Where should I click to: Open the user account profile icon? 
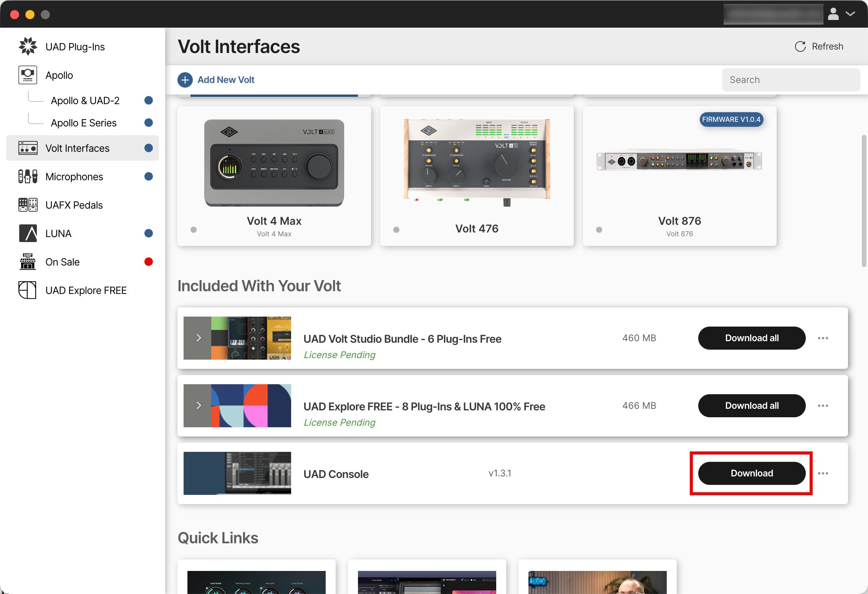[x=833, y=14]
